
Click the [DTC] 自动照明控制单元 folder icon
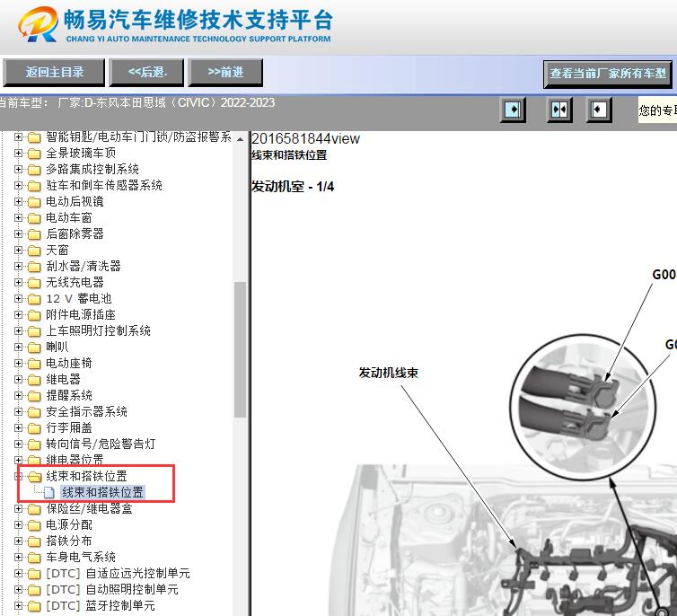click(34, 590)
